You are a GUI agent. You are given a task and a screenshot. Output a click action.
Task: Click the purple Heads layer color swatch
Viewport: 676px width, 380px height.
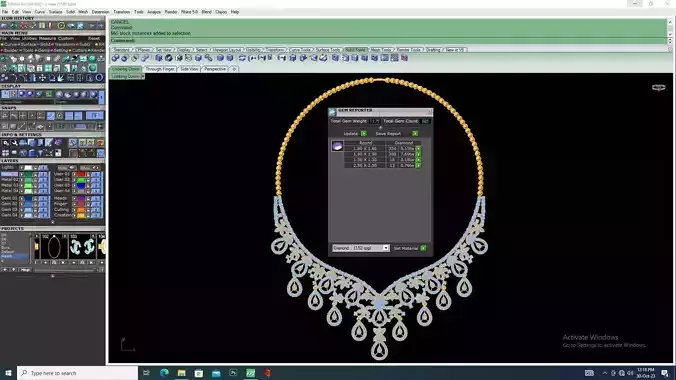pos(81,199)
